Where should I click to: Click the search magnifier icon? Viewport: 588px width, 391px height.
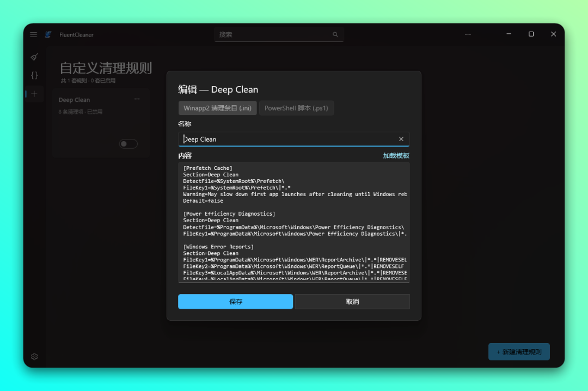point(335,34)
